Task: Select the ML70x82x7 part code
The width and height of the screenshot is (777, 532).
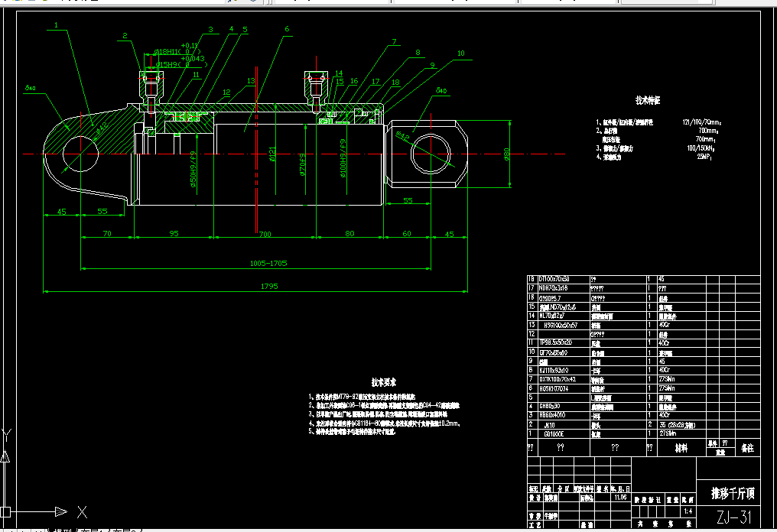Action: click(551, 316)
